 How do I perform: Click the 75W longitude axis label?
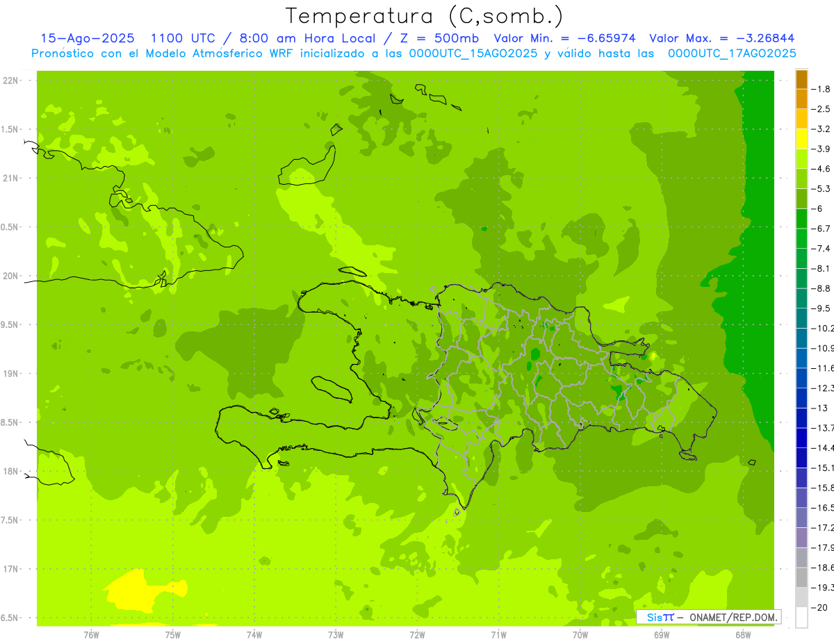coord(173,634)
